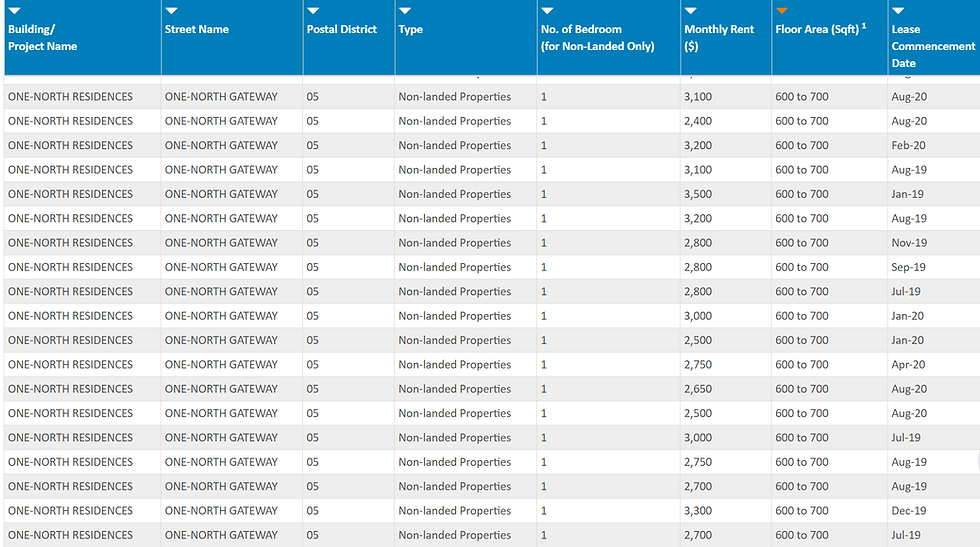Click street name in the Dec-19 row
The height and width of the screenshot is (547, 980).
click(x=221, y=511)
